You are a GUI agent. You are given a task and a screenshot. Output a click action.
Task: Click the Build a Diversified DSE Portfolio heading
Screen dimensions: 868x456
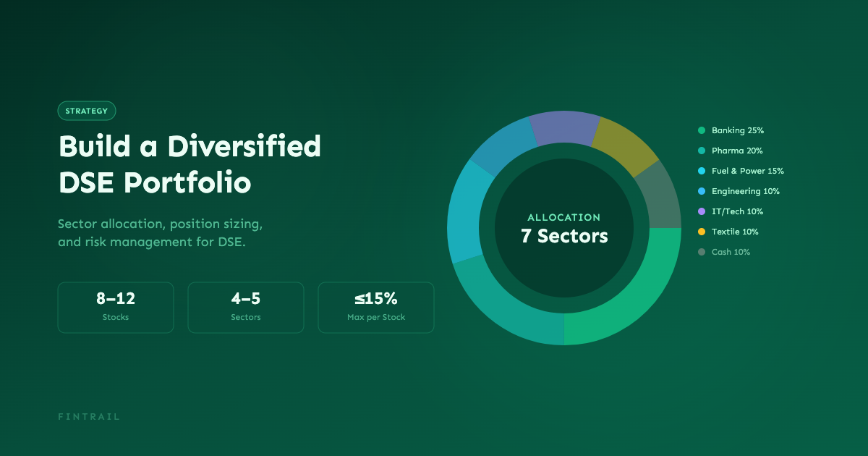[x=190, y=164]
